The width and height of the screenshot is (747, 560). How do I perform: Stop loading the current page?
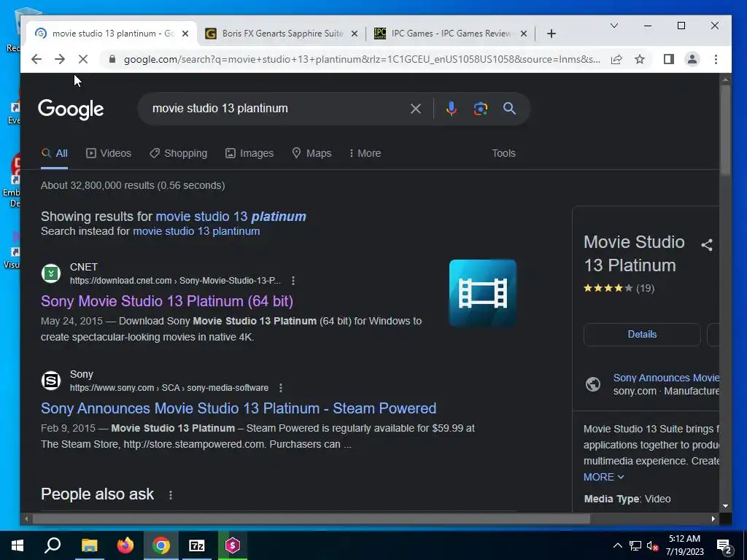point(83,59)
